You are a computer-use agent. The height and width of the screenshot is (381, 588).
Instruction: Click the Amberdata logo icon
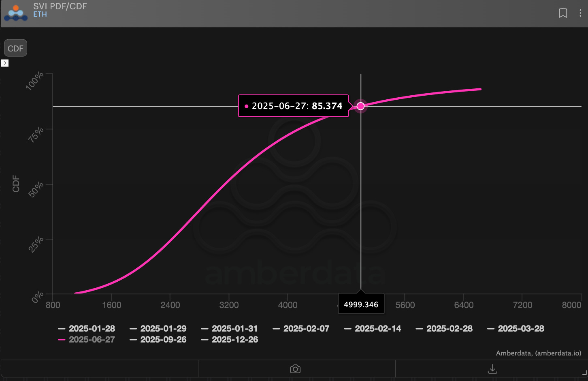(x=16, y=13)
